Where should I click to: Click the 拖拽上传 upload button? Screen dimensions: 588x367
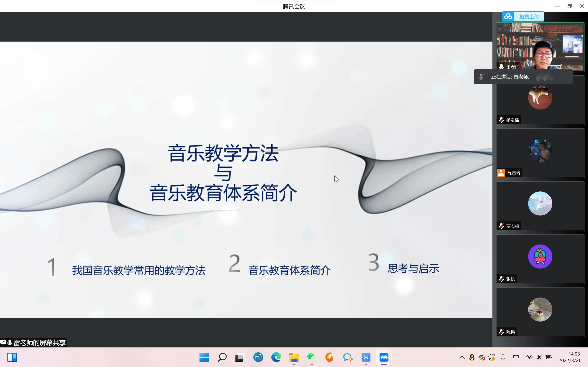pos(529,17)
